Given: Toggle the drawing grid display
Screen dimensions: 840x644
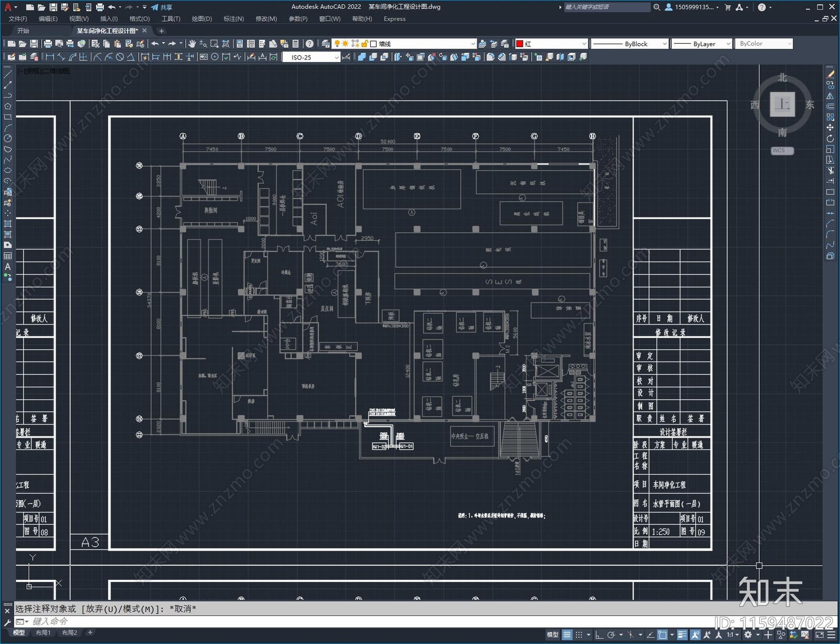Looking at the screenshot, I should tap(567, 635).
